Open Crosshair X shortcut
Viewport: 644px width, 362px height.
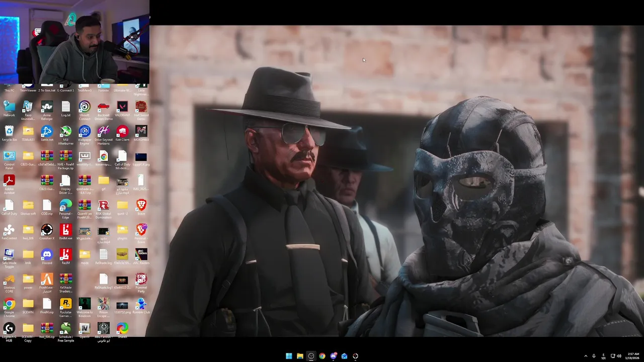(x=47, y=232)
